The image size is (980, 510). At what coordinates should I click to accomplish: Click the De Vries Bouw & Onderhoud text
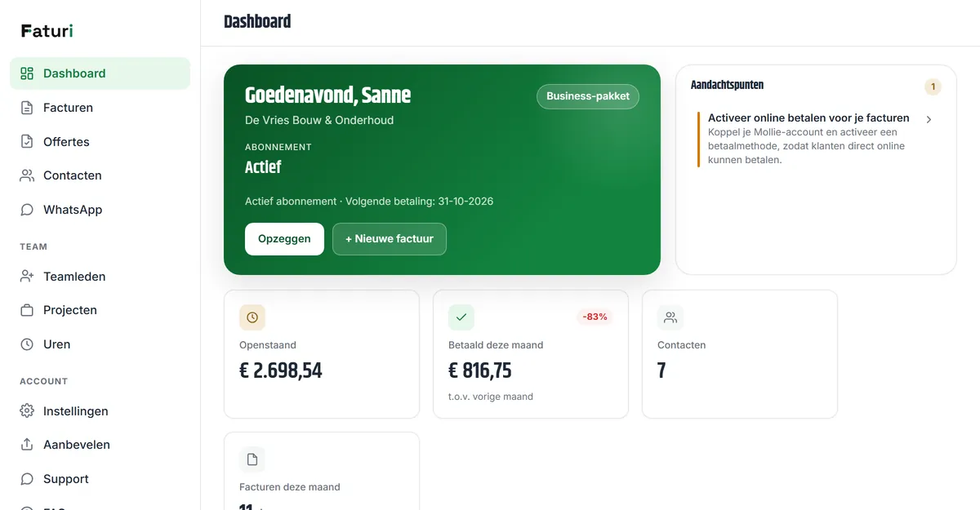(x=319, y=120)
